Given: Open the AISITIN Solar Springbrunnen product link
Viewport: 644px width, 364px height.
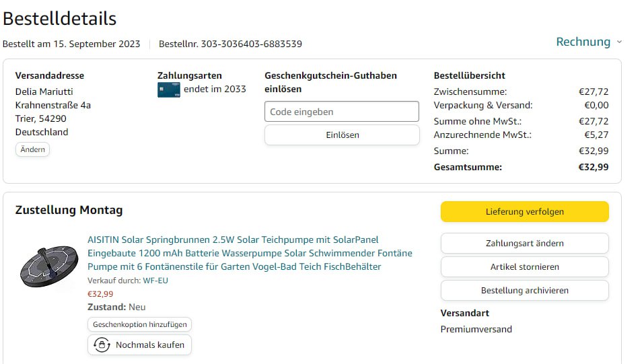Looking at the screenshot, I should point(249,253).
